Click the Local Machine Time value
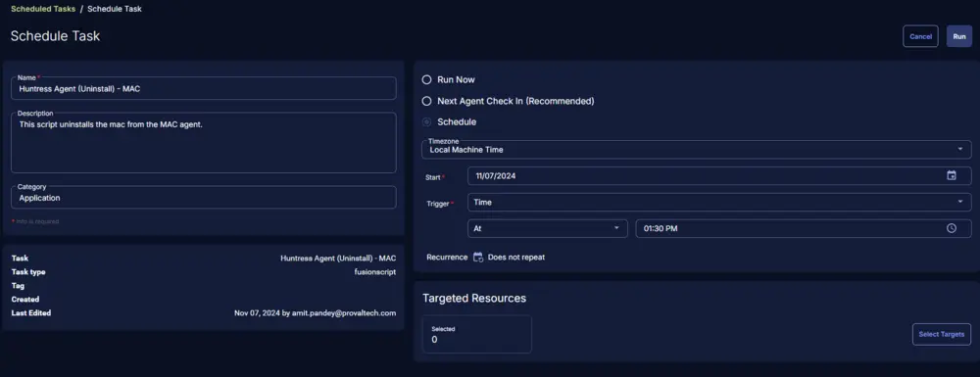The width and height of the screenshot is (980, 377). [466, 150]
